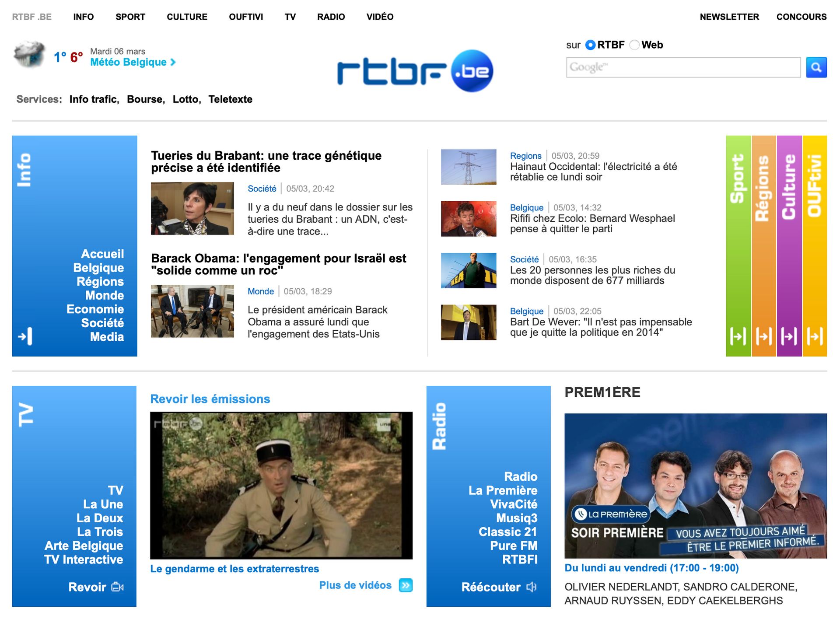The width and height of the screenshot is (840, 619).
Task: Play the gendarme video thumbnail
Action: click(x=281, y=485)
